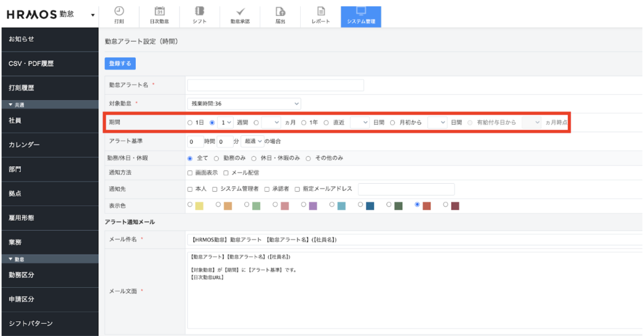644x336 pixels.
Task: Open 勤務区分 in the sidebar
Action: (x=50, y=275)
